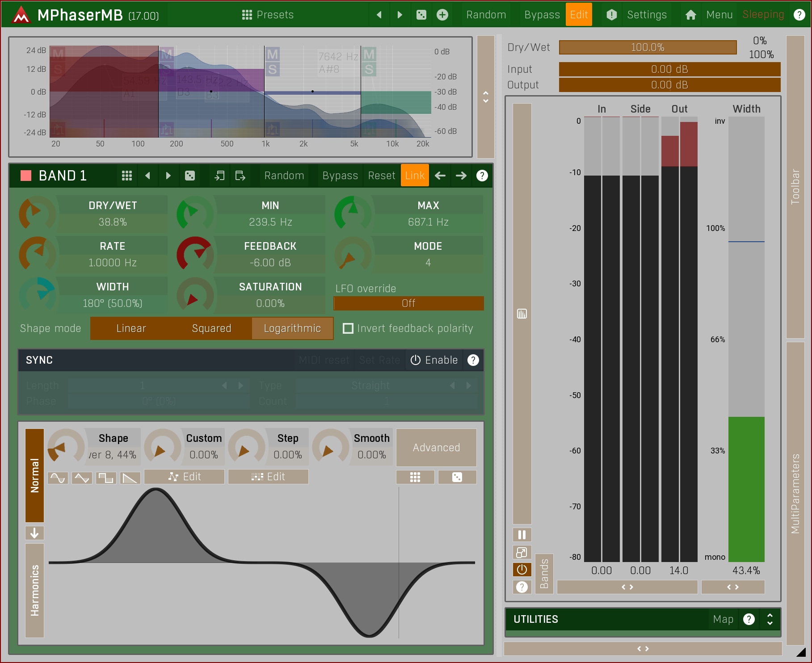Enable Invert feedback polarity checkbox
Viewport: 812px width, 663px height.
tap(348, 328)
